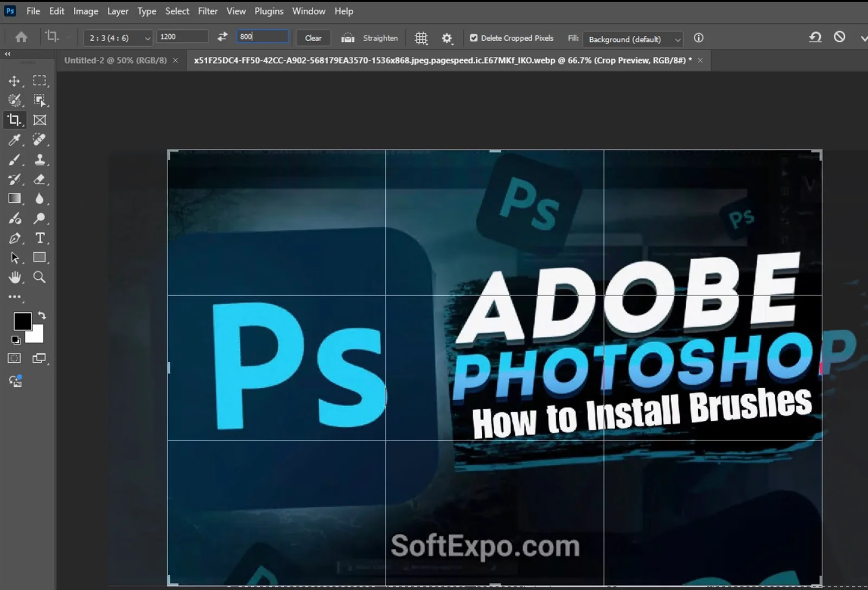868x590 pixels.
Task: Open the foreground color swatch
Action: [x=23, y=322]
